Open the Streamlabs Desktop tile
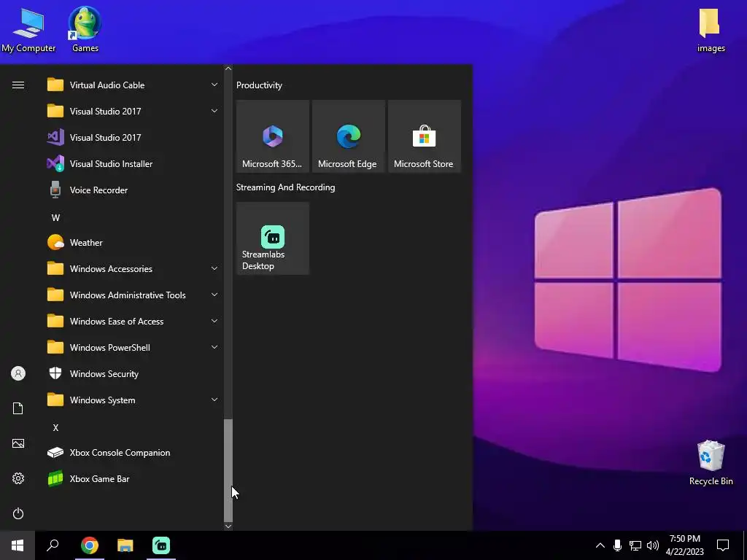 (273, 238)
